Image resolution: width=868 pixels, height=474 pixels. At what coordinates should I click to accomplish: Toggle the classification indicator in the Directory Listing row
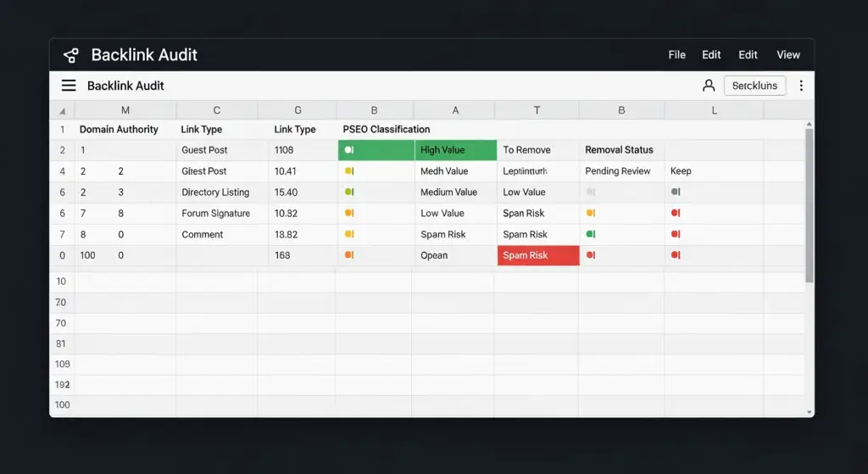tap(348, 192)
